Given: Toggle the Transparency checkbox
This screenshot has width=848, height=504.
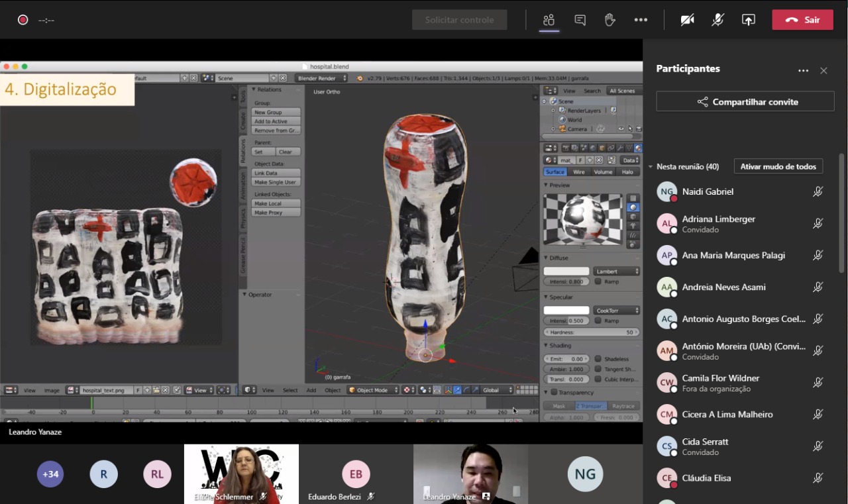Looking at the screenshot, I should tap(555, 392).
